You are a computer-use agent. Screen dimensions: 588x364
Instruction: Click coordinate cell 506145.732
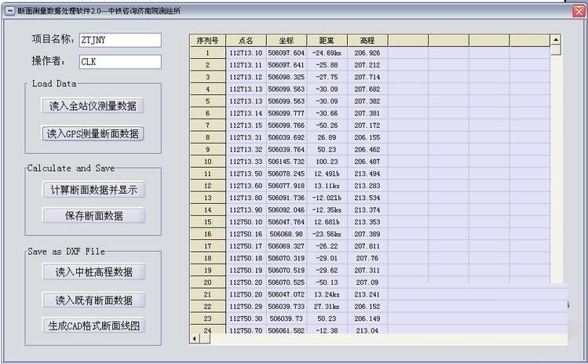point(287,162)
